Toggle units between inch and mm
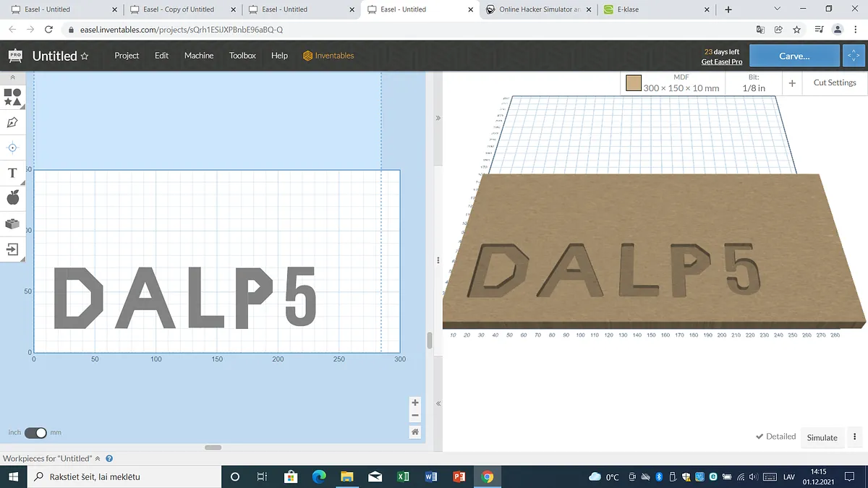 pos(35,432)
